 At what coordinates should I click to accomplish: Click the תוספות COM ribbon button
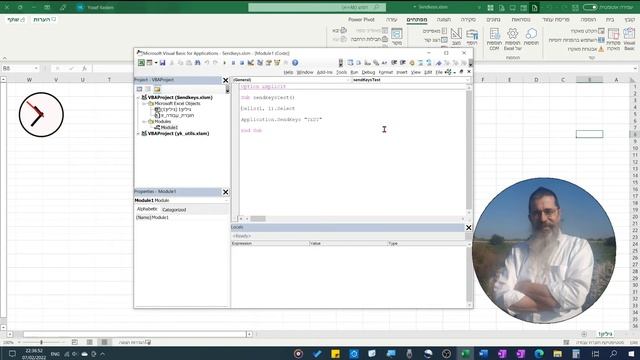(x=494, y=39)
